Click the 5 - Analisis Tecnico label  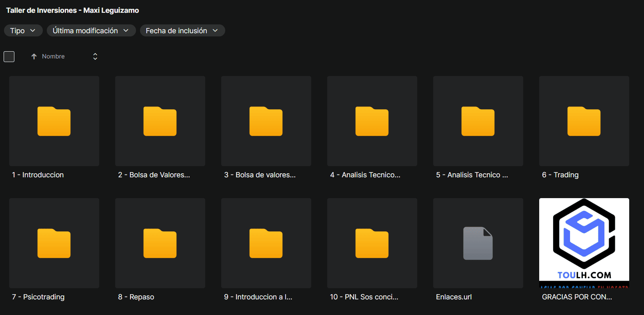point(472,175)
